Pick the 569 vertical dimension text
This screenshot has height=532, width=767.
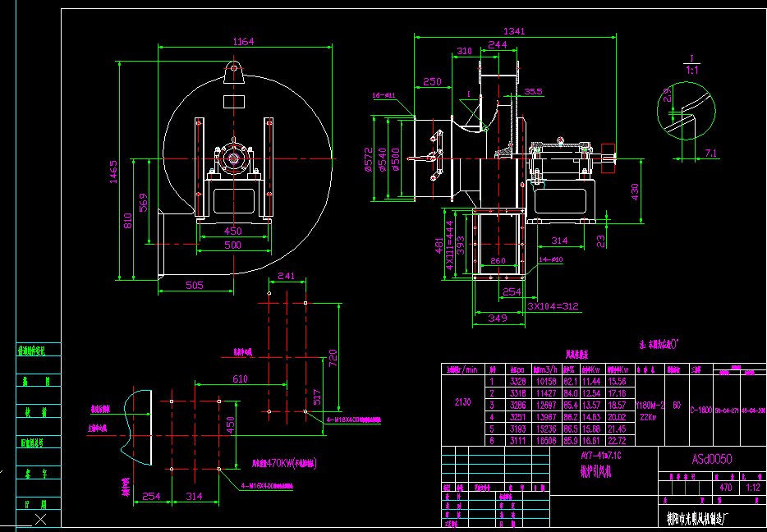point(144,203)
